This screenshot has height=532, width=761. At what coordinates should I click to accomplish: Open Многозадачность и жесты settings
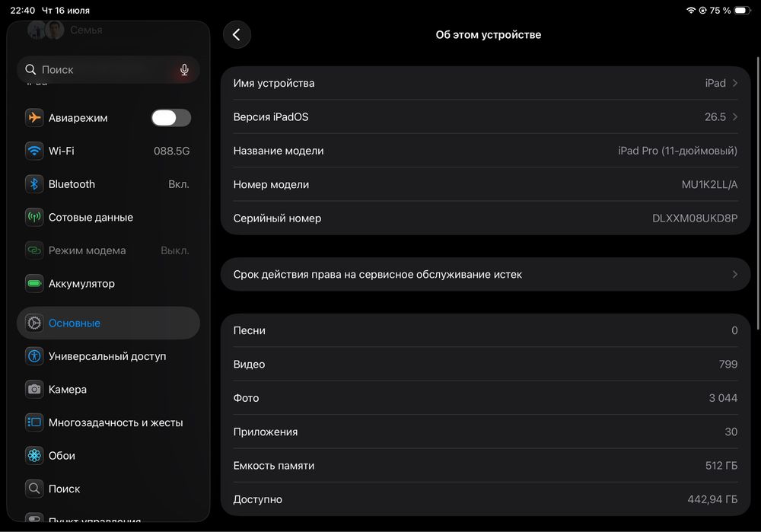pyautogui.click(x=108, y=422)
